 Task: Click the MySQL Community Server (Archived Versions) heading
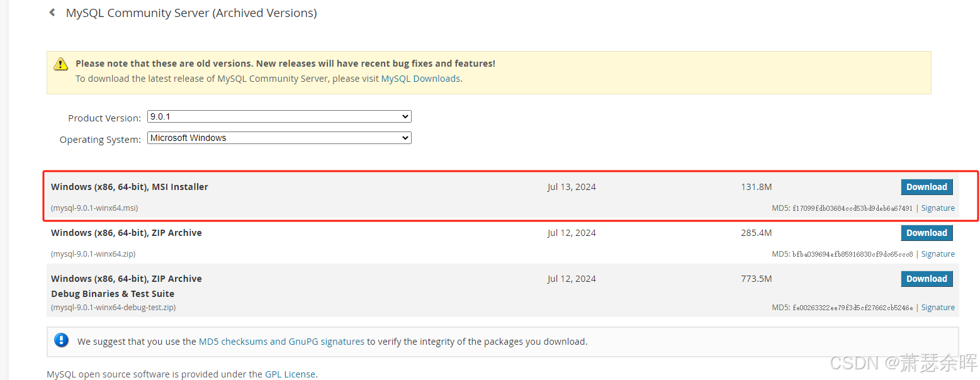(x=191, y=13)
